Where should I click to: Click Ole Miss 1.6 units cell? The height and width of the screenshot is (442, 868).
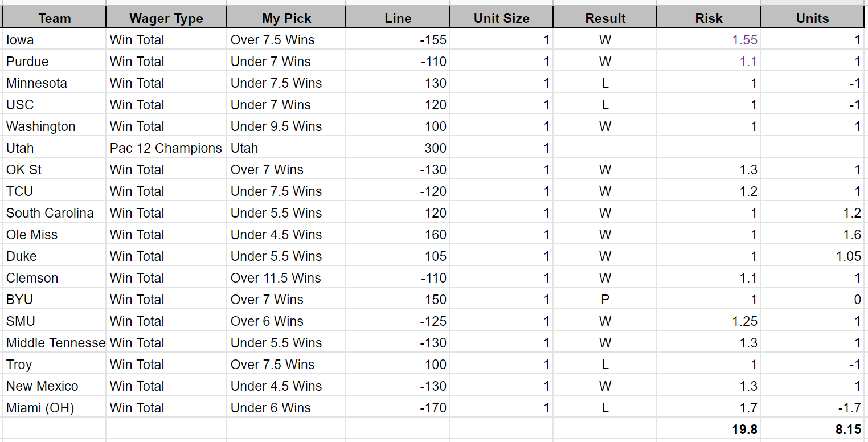pos(851,235)
